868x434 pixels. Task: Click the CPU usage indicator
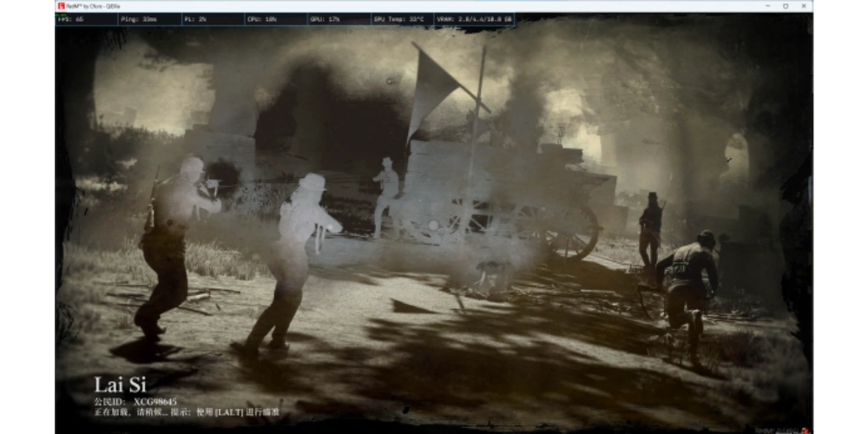coord(262,18)
